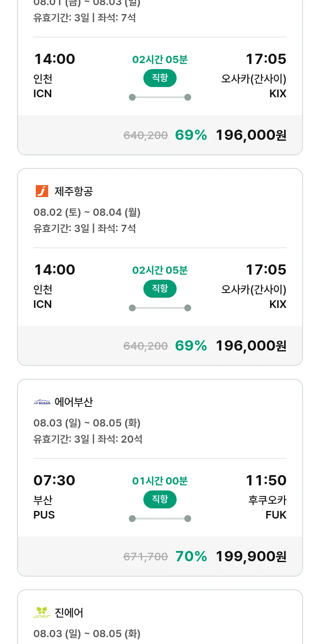
Task: Click the 07:30 departure time from 부산
Action: point(54,480)
